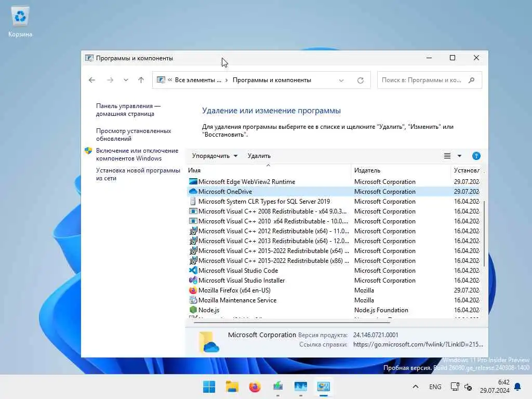Screen dimensions: 532x399
Task: Select Mozilla Firefox (x64 en-US) icon
Action: [193, 290]
